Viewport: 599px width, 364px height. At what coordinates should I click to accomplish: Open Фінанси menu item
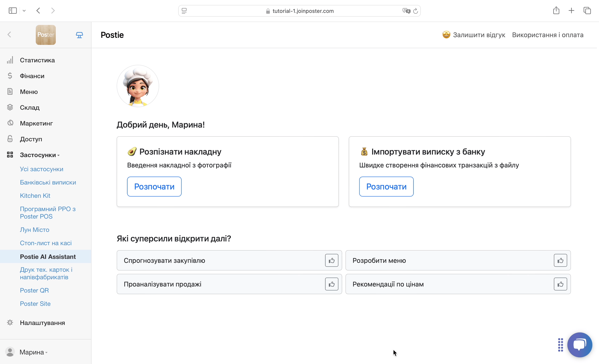coord(32,76)
